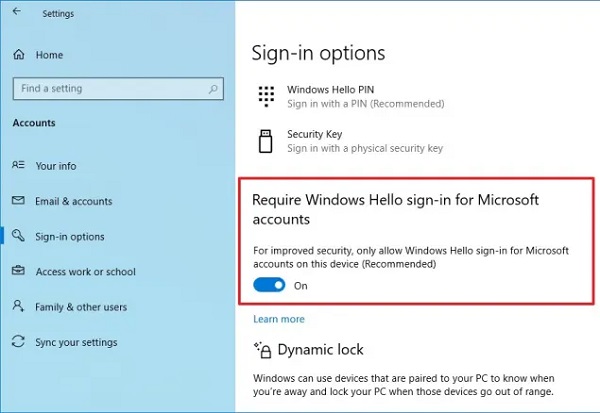Open Your info in the sidebar

56,166
